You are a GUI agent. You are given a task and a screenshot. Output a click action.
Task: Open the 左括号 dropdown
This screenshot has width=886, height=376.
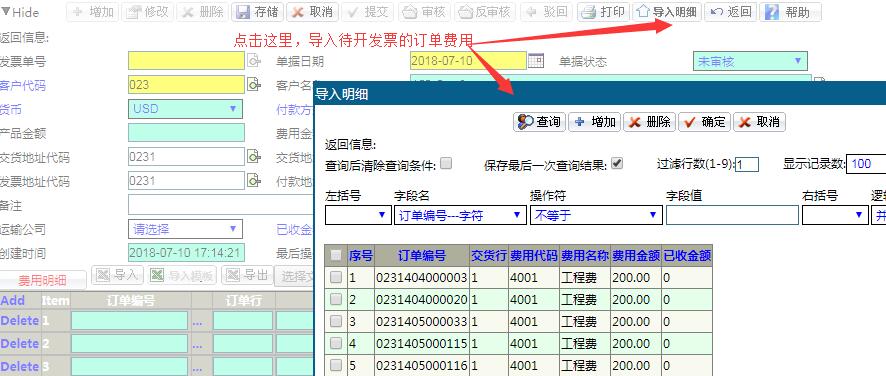[x=358, y=215]
